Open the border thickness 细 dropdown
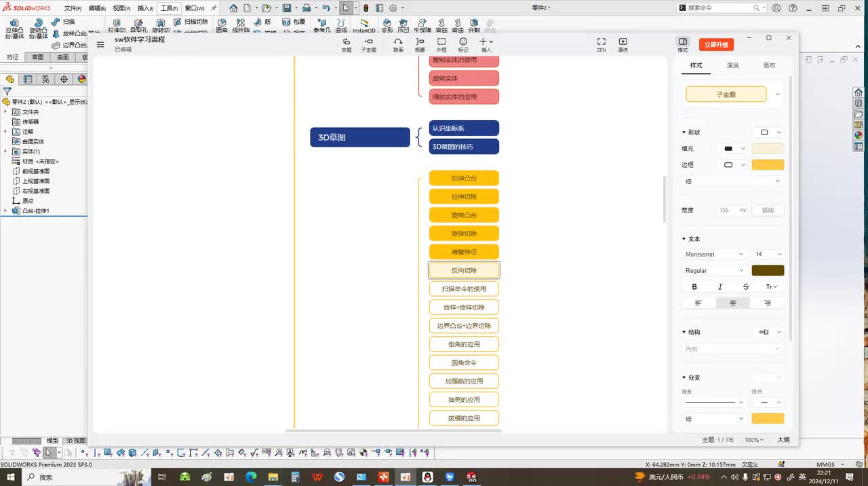Screen dimensions: 868x486 pos(732,181)
